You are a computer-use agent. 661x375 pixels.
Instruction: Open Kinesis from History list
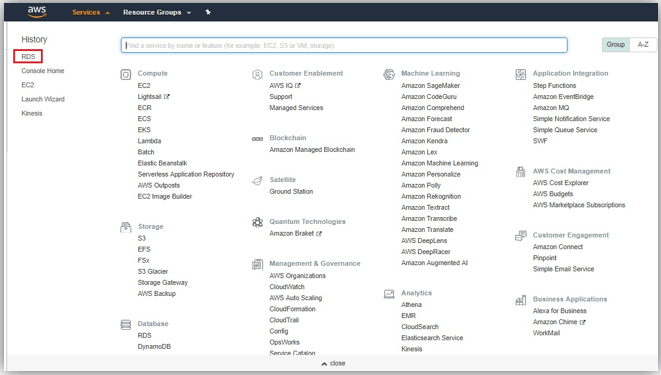click(32, 113)
